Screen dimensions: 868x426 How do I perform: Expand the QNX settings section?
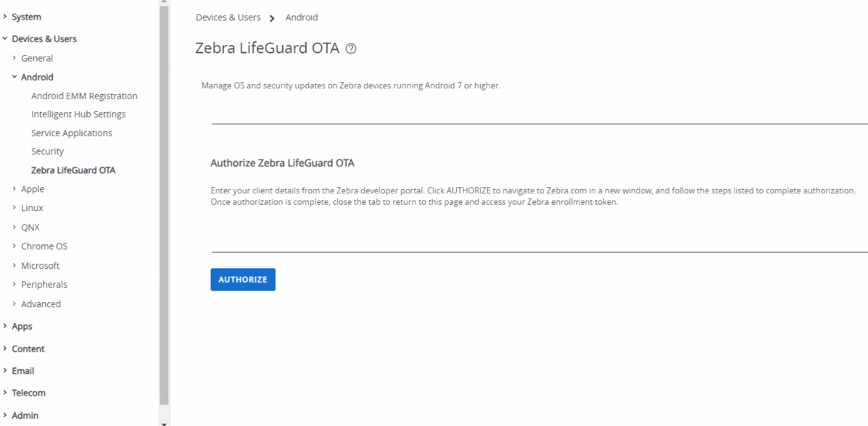click(30, 227)
